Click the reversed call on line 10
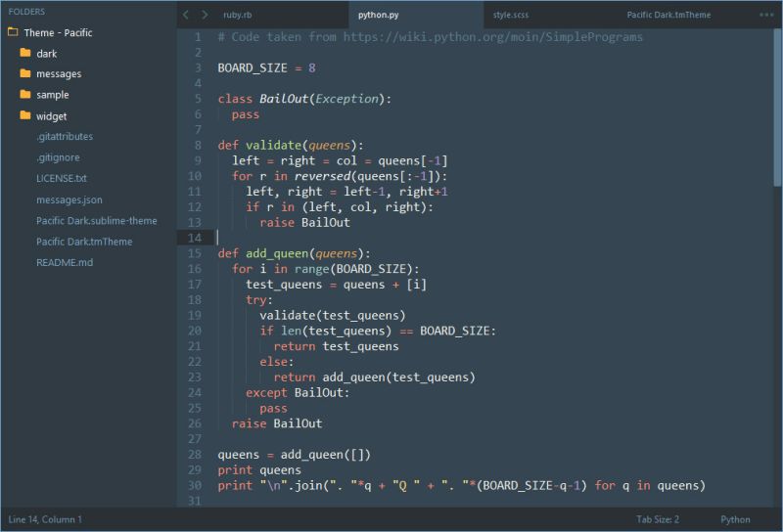Screen dimensions: 783x532 (x=322, y=176)
